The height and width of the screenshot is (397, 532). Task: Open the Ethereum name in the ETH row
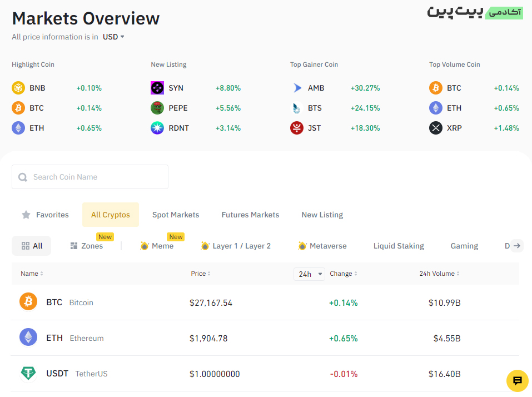click(87, 338)
